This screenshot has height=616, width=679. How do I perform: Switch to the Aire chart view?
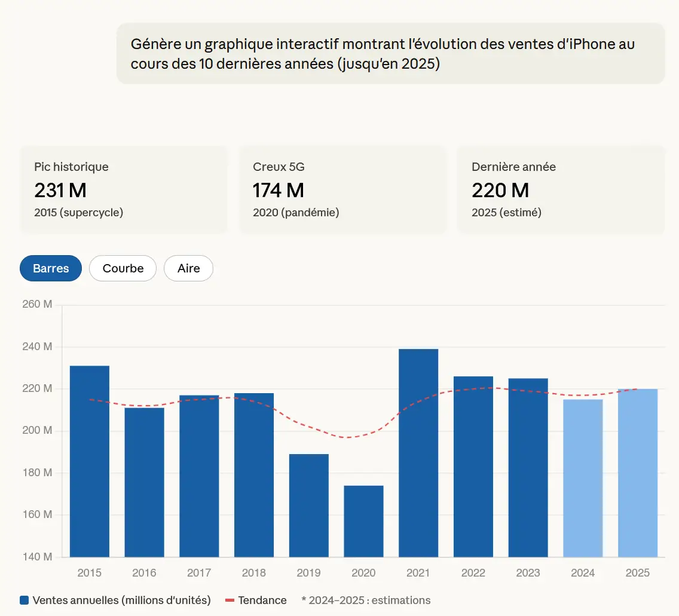coord(188,268)
